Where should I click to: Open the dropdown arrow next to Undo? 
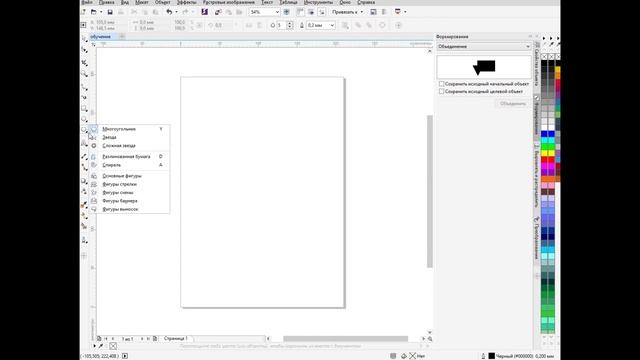(x=176, y=12)
